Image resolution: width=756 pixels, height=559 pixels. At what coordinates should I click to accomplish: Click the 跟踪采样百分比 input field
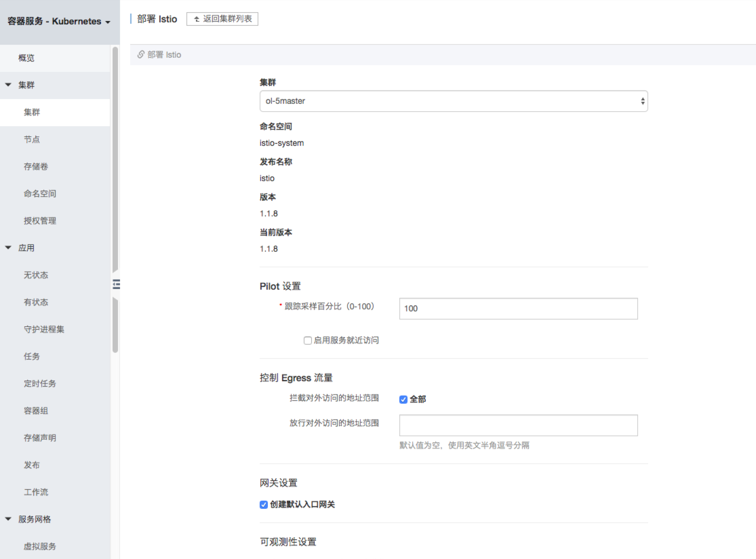(518, 309)
